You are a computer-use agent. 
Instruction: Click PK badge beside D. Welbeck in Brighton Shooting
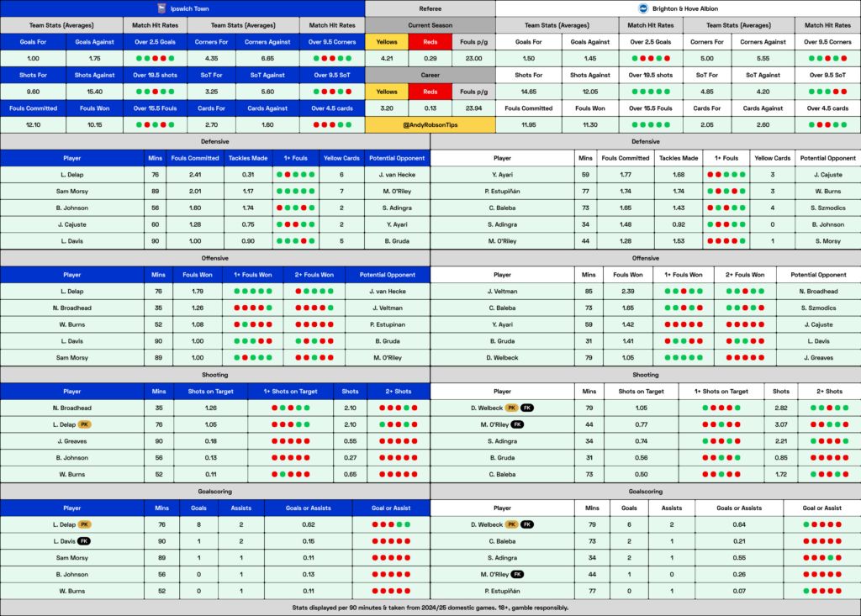point(512,408)
